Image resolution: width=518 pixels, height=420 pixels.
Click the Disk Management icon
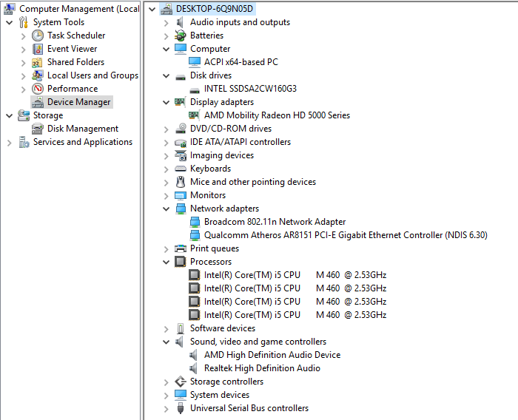[37, 129]
